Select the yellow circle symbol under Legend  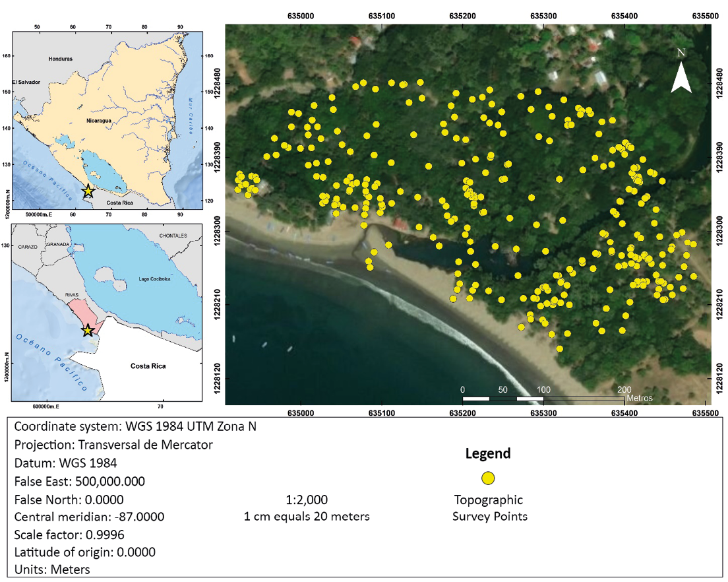(x=488, y=478)
